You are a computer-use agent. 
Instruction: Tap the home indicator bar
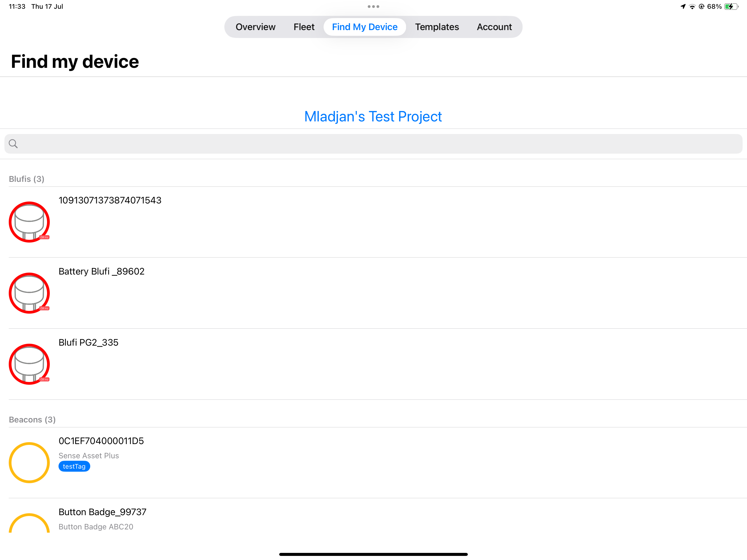373,554
